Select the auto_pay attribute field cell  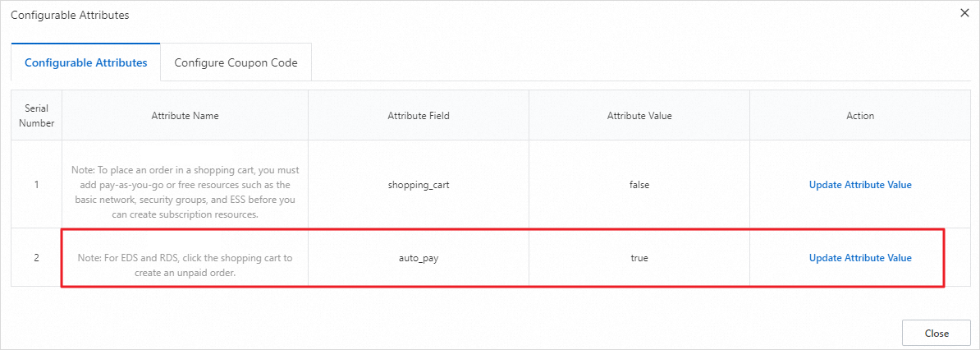(x=419, y=258)
